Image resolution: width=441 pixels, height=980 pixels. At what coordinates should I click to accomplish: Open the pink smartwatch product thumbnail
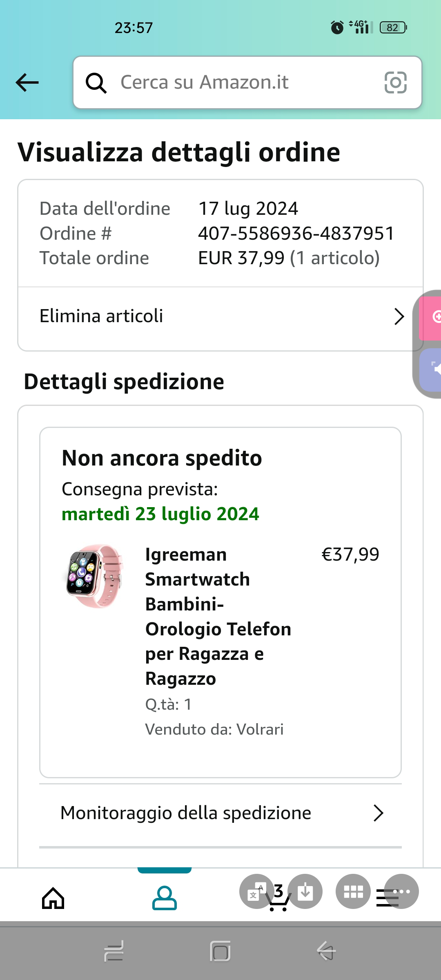click(x=95, y=576)
